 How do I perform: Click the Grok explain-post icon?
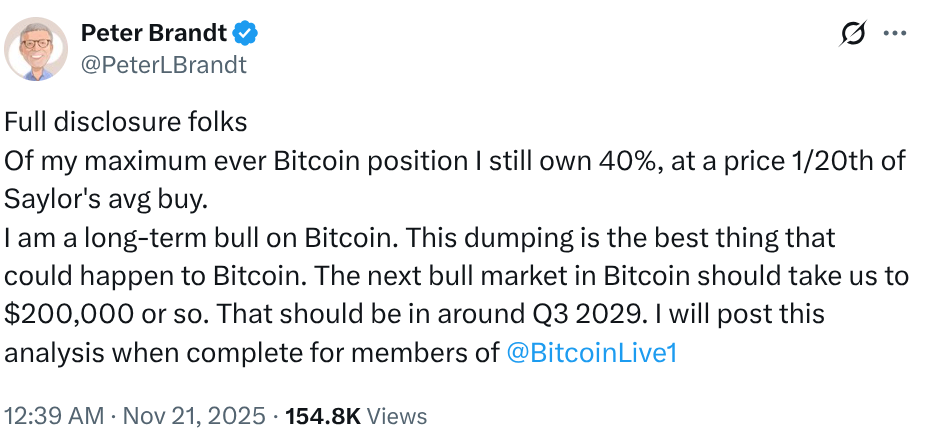pos(853,36)
